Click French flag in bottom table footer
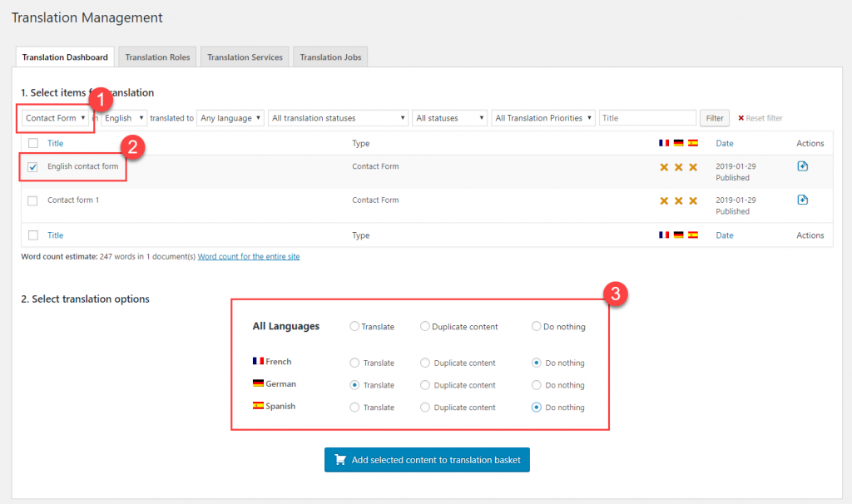Screen dimensions: 852x504 (x=664, y=235)
